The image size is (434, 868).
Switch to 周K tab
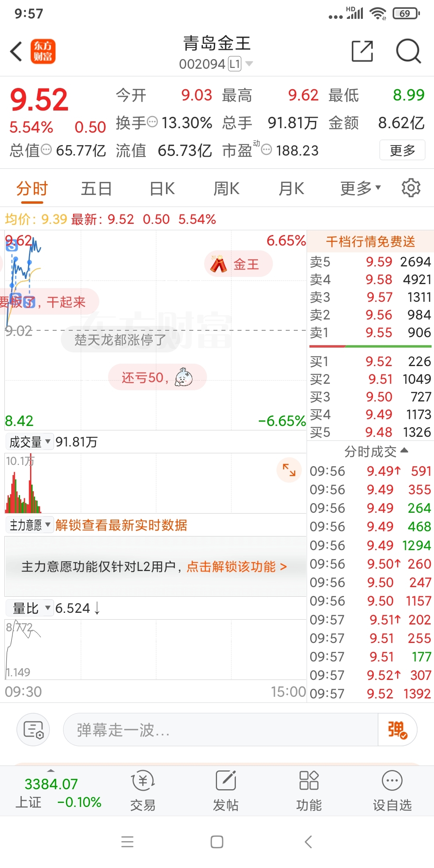(227, 188)
